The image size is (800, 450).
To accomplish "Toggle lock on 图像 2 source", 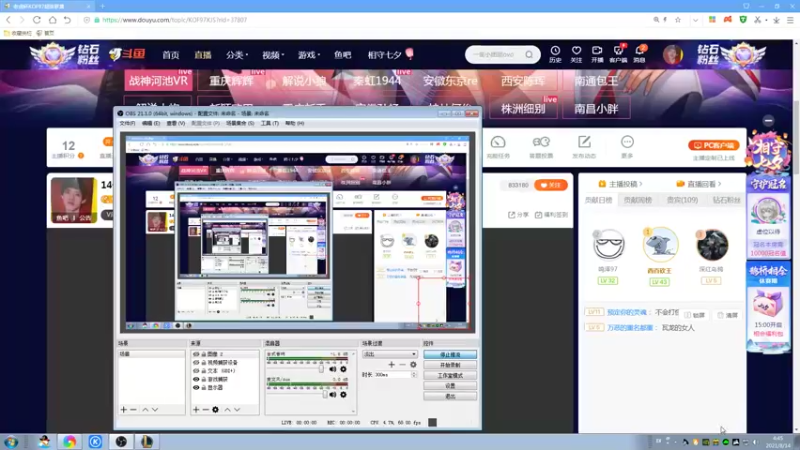I will 204,354.
